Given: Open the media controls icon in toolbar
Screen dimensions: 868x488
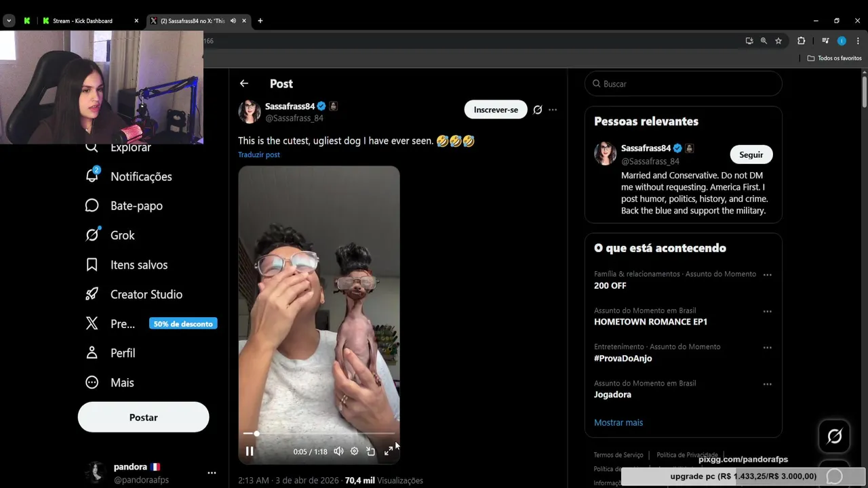Looking at the screenshot, I should pyautogui.click(x=825, y=41).
